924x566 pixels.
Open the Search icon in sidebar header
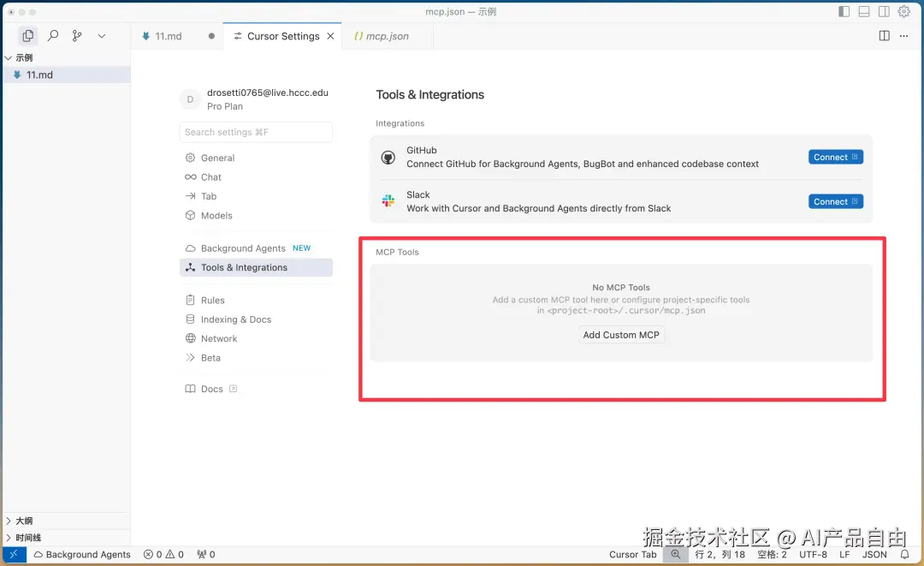pos(52,36)
